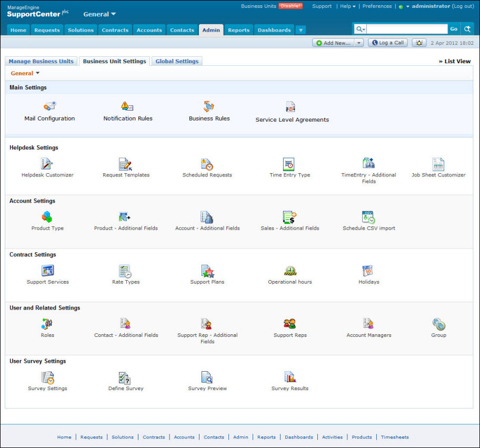This screenshot has width=480, height=448.
Task: Click the Log out link
Action: [x=463, y=6]
